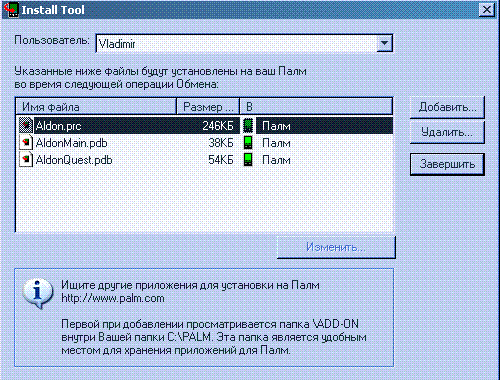
Task: Click the Aldon.prc file icon
Action: [x=26, y=125]
